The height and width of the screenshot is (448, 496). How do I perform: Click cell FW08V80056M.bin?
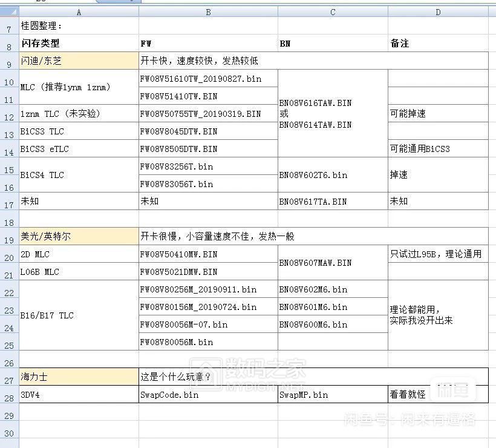[208, 341]
